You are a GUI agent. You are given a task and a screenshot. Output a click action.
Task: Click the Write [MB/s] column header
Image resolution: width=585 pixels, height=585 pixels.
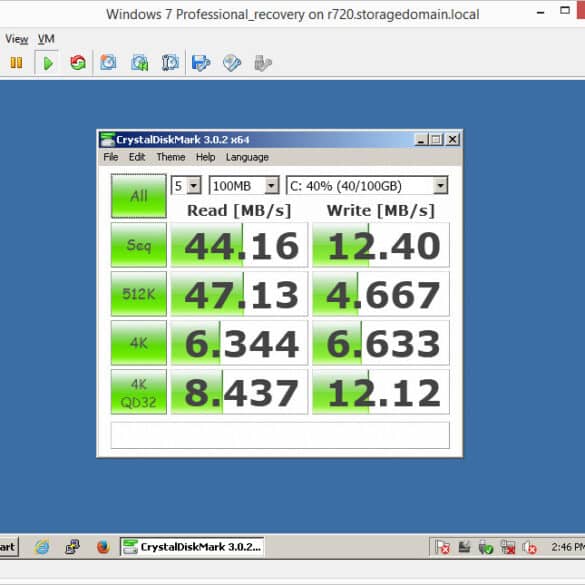coord(381,210)
